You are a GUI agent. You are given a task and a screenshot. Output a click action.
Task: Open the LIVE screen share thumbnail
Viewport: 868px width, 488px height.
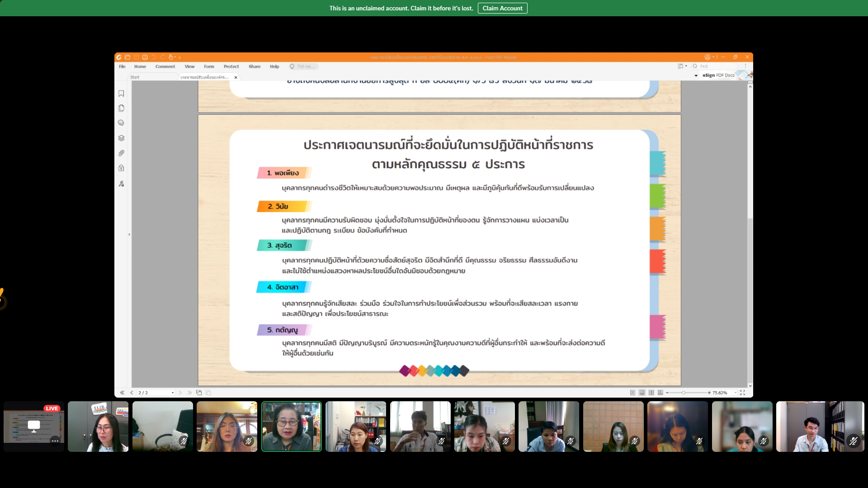[34, 426]
